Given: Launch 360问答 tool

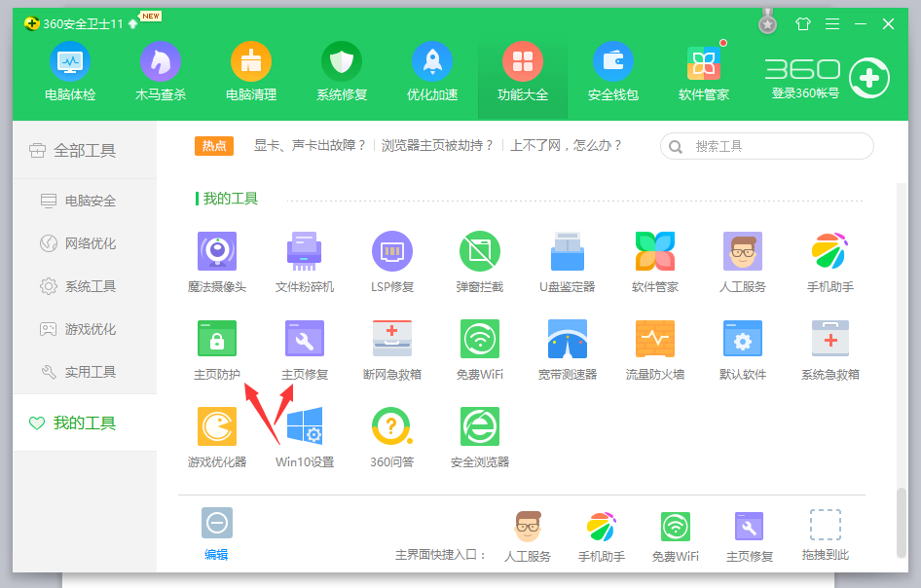Looking at the screenshot, I should pos(391,437).
